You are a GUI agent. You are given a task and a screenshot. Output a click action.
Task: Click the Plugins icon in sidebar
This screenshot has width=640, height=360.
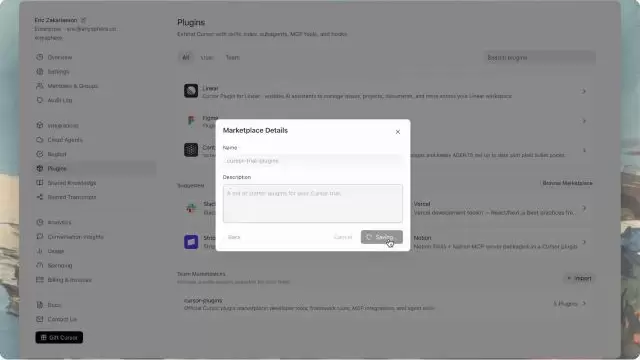tap(40, 168)
